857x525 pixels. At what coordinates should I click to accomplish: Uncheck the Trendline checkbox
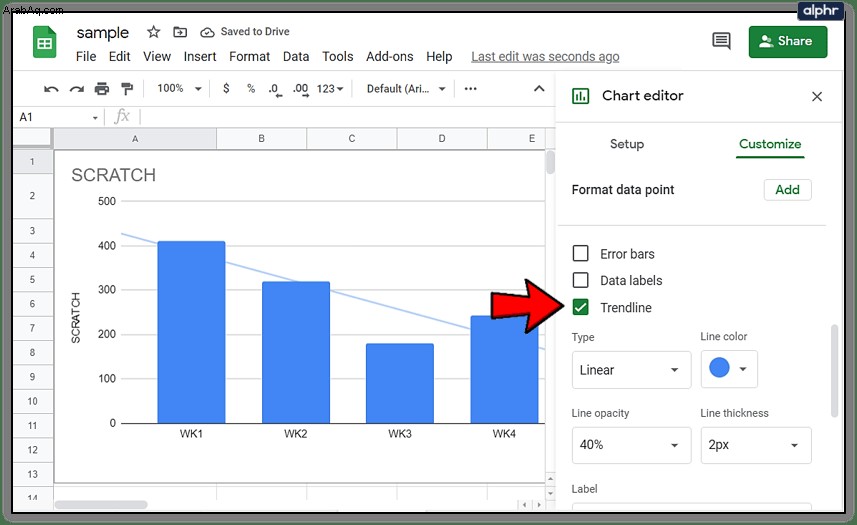(580, 308)
